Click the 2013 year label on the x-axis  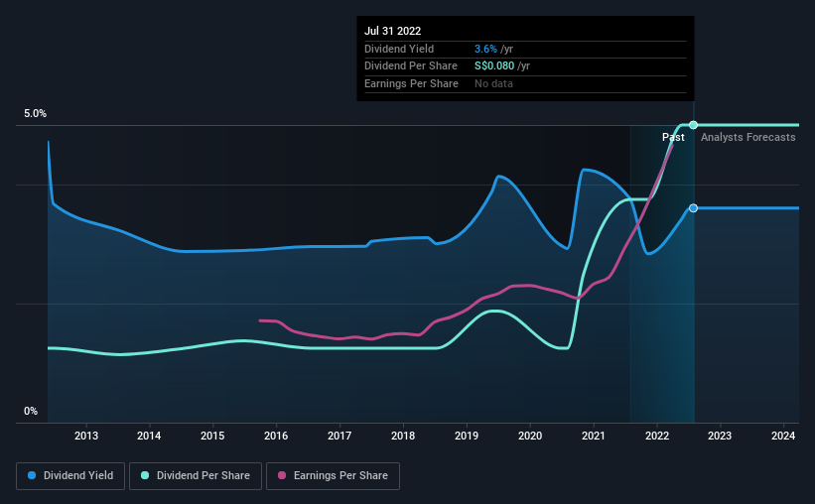click(86, 436)
